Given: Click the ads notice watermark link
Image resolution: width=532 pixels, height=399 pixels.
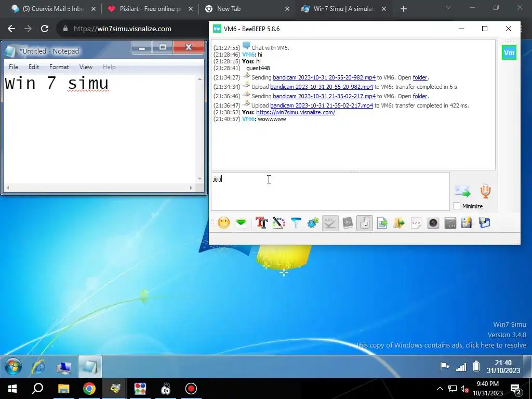Looking at the screenshot, I should coord(441,345).
